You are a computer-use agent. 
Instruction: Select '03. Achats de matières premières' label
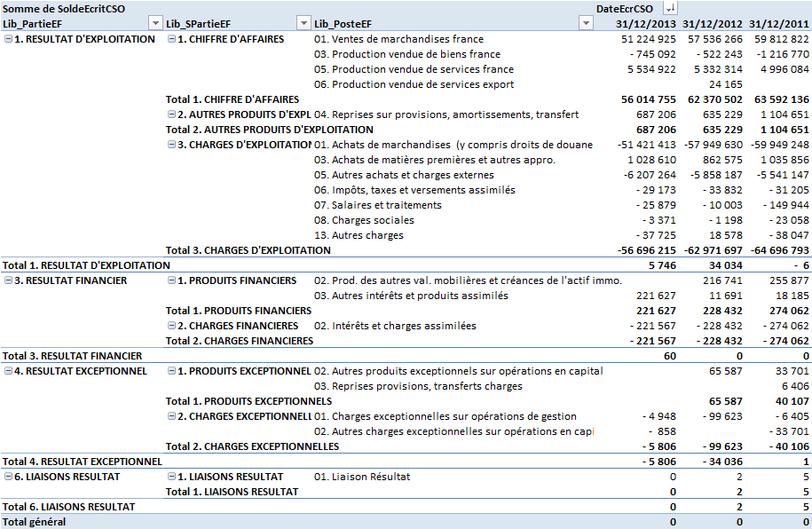[x=435, y=160]
